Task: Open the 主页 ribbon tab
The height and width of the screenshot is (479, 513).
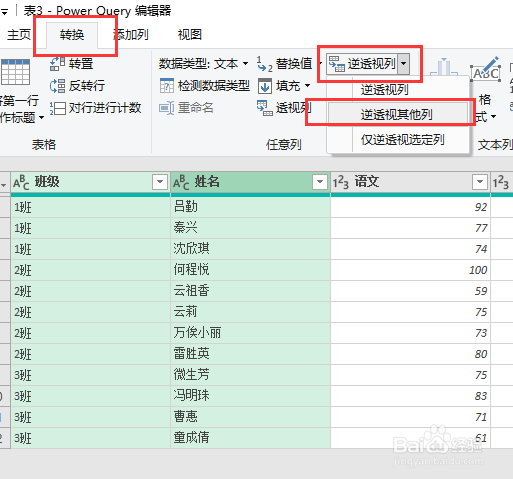Action: point(19,35)
